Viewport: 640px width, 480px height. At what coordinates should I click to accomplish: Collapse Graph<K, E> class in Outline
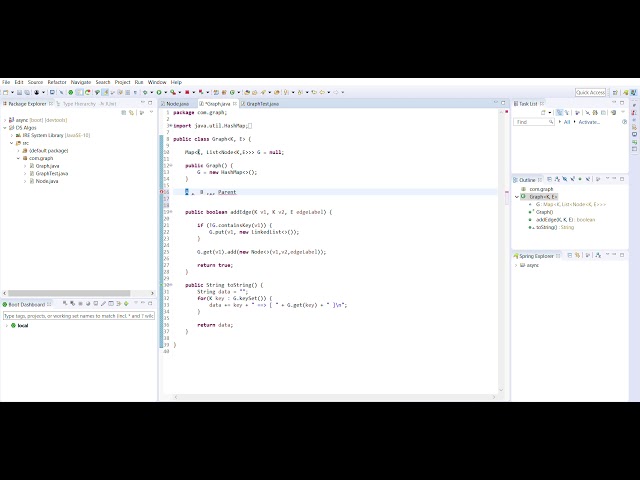click(x=517, y=197)
